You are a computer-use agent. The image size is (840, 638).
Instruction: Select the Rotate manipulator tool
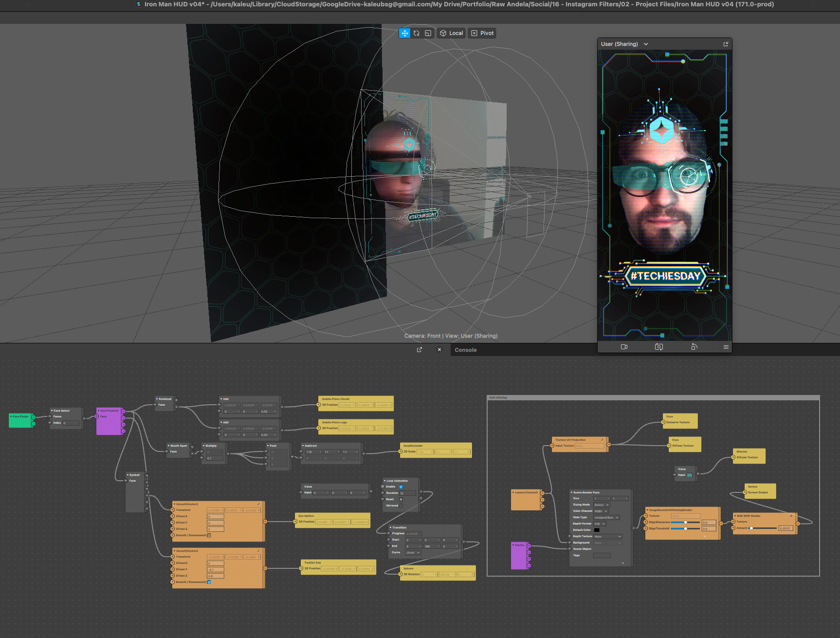pos(416,33)
